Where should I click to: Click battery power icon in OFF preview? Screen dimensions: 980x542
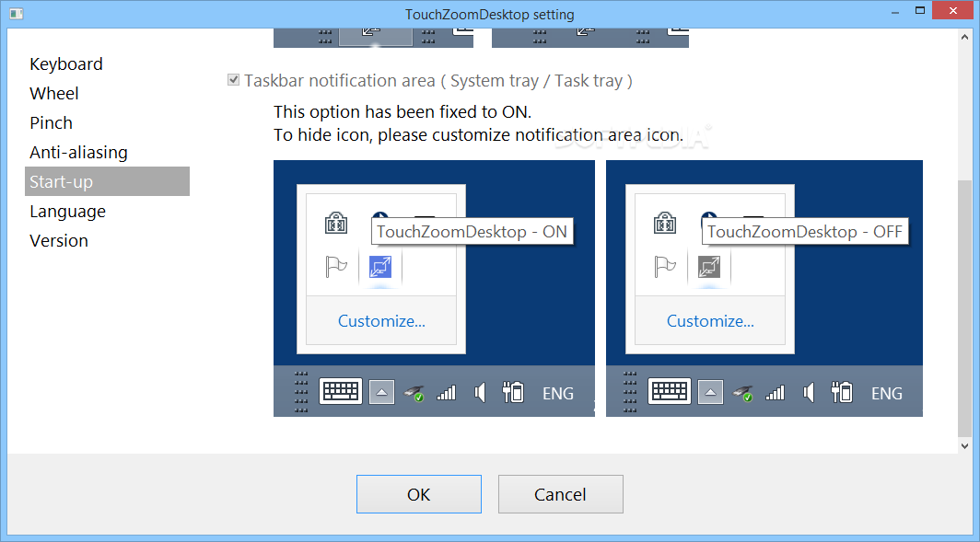click(842, 392)
